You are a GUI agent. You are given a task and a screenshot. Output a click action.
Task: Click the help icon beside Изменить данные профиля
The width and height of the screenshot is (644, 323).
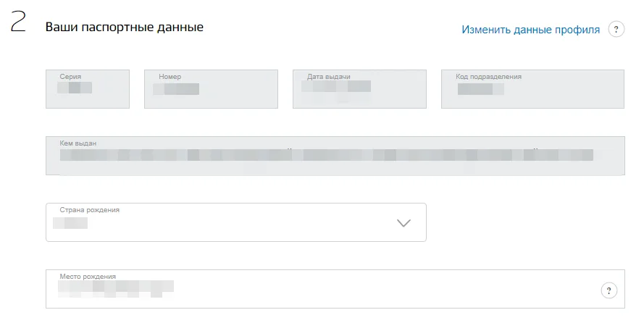(616, 29)
